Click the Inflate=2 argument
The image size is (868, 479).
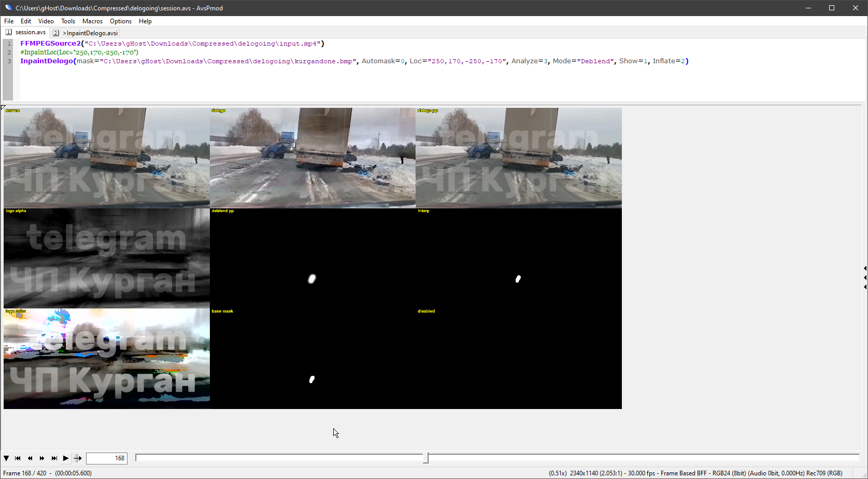(x=669, y=61)
